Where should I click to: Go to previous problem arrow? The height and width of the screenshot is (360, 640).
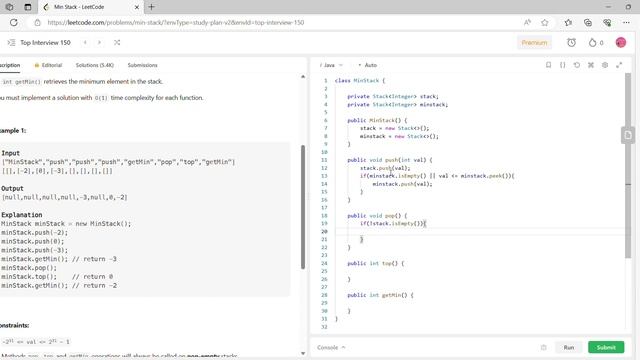(x=85, y=42)
